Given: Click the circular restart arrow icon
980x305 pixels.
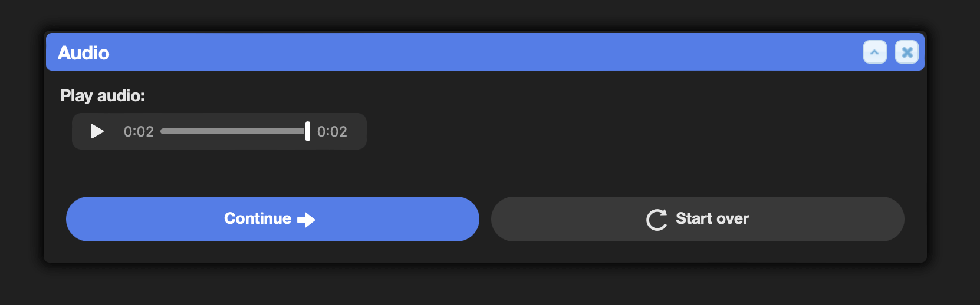Looking at the screenshot, I should (x=657, y=220).
